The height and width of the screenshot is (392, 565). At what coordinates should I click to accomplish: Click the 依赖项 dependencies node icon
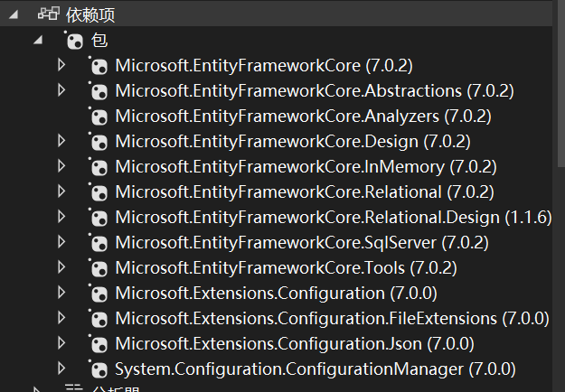pos(48,15)
